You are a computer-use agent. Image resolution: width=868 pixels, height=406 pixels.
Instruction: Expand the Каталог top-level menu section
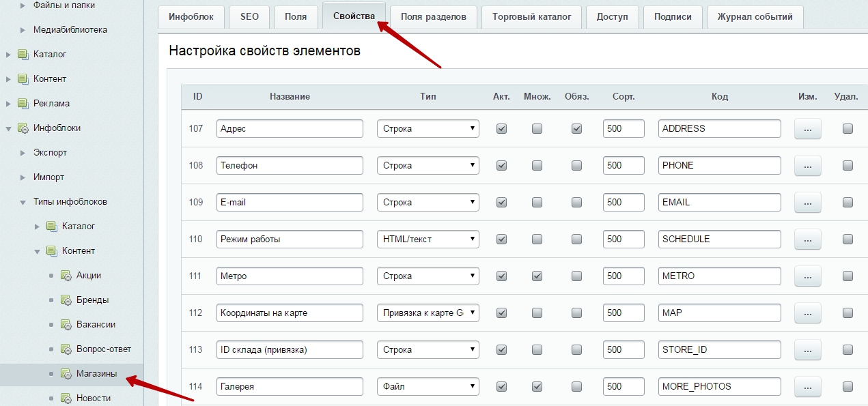coord(9,55)
